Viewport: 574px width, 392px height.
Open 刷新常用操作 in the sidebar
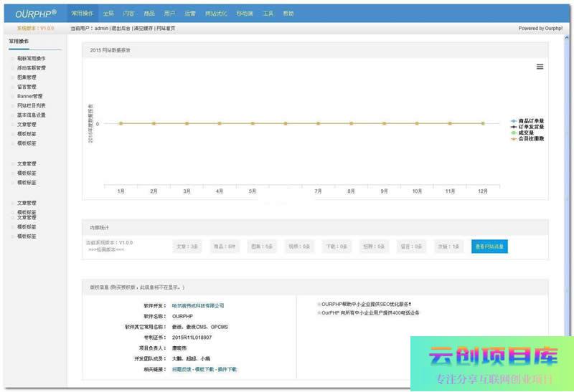(x=31, y=59)
